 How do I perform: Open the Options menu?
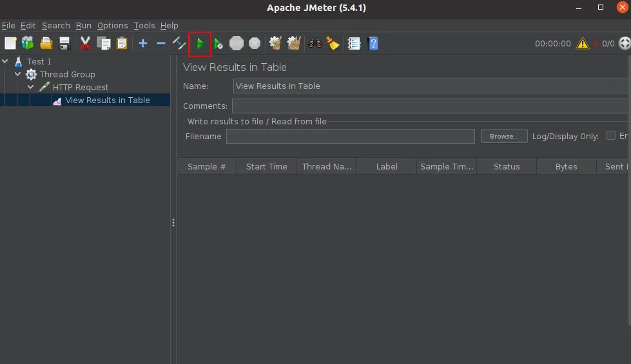(x=112, y=25)
